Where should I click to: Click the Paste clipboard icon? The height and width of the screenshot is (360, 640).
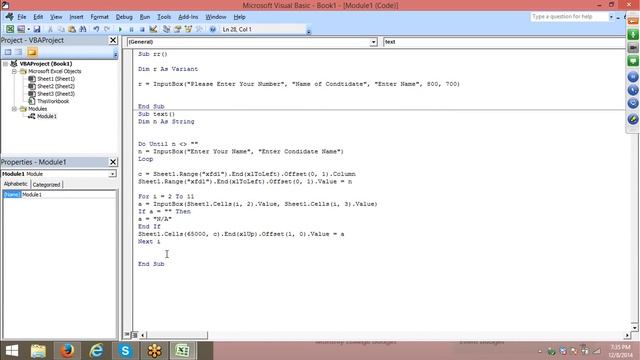coord(72,29)
